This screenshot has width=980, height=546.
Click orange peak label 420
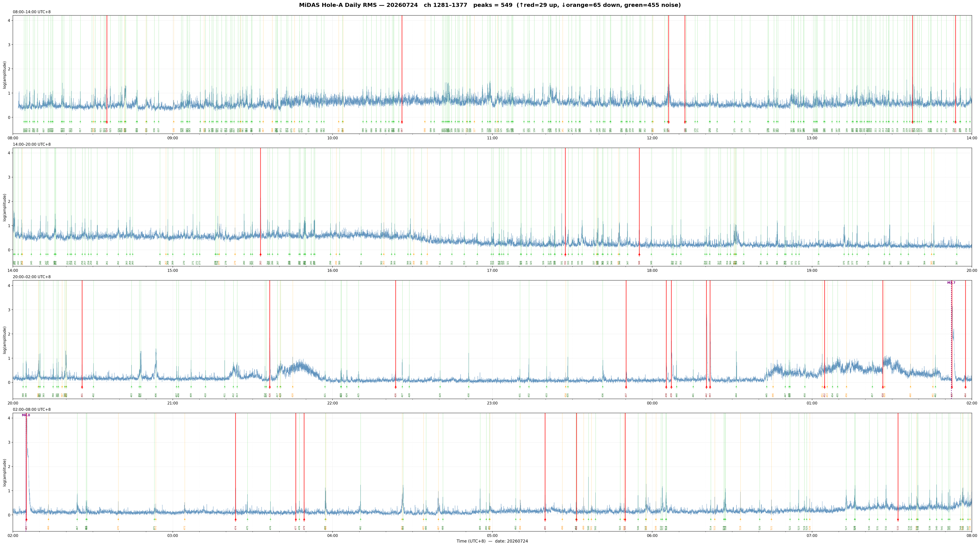[x=293, y=395]
